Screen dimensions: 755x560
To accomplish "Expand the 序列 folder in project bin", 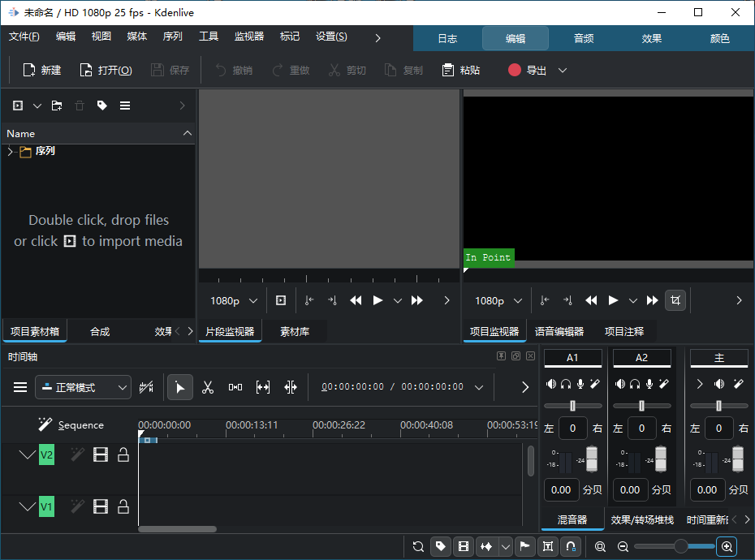I will point(10,152).
